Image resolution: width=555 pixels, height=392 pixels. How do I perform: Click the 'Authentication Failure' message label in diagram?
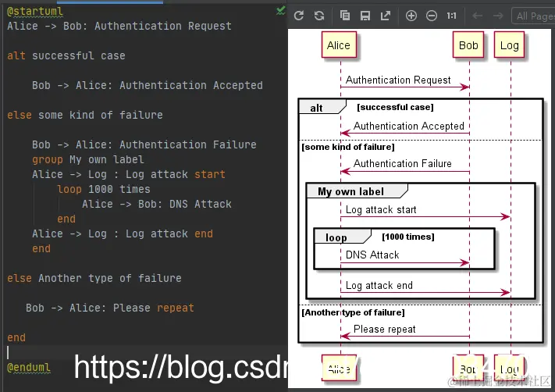[403, 164]
